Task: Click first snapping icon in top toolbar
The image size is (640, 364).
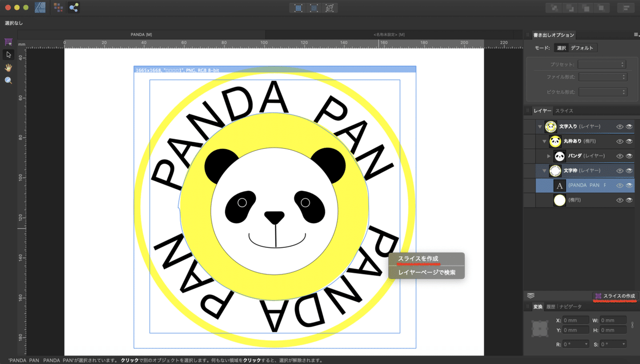Action: pyautogui.click(x=298, y=8)
